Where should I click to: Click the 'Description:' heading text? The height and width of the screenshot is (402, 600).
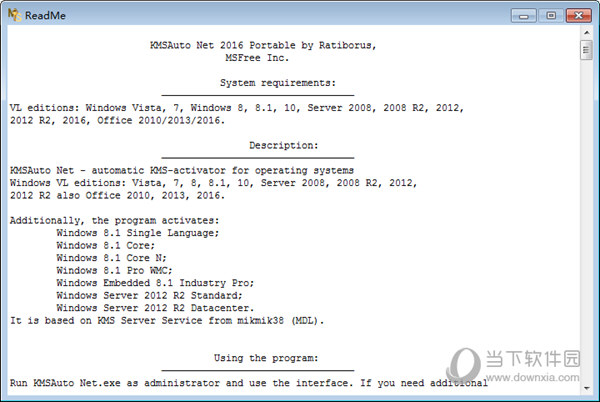click(x=284, y=145)
